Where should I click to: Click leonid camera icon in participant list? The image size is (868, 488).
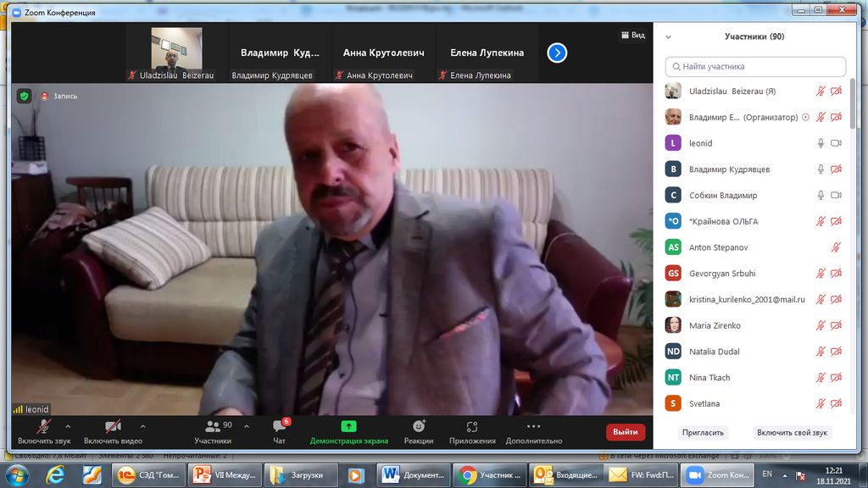(836, 143)
